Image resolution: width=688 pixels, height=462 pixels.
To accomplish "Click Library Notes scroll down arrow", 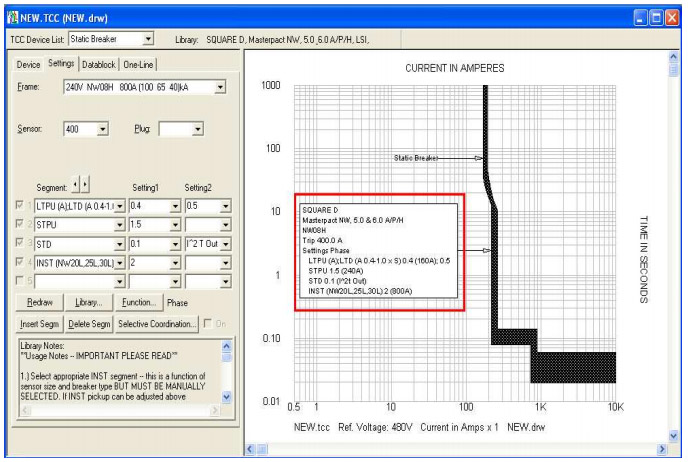I will coord(226,397).
